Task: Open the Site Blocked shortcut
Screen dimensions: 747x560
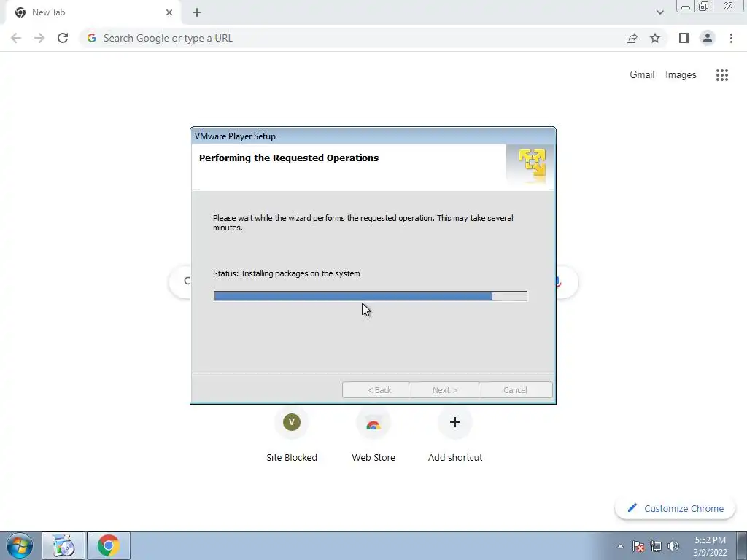Action: 292,435
